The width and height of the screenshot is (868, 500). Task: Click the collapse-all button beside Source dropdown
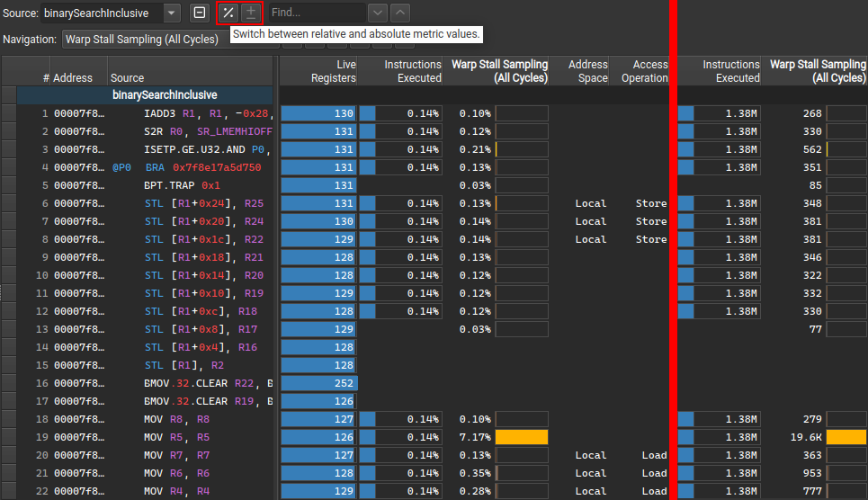click(x=200, y=13)
